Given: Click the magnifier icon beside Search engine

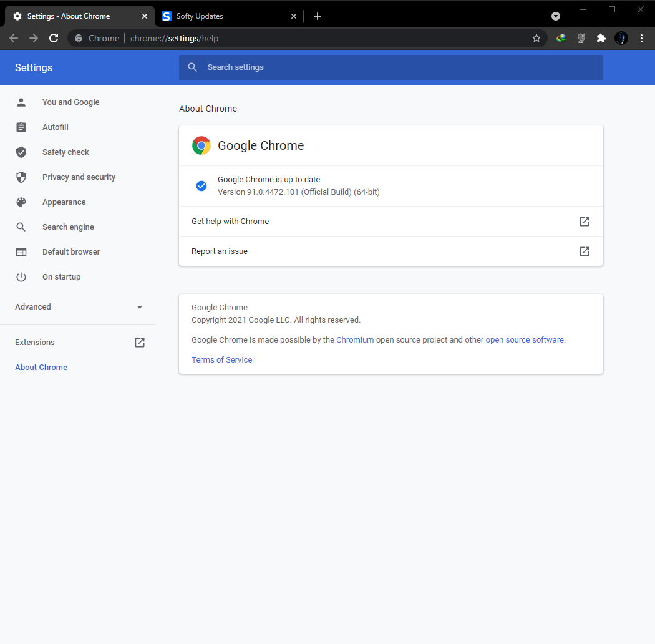Looking at the screenshot, I should click(21, 227).
